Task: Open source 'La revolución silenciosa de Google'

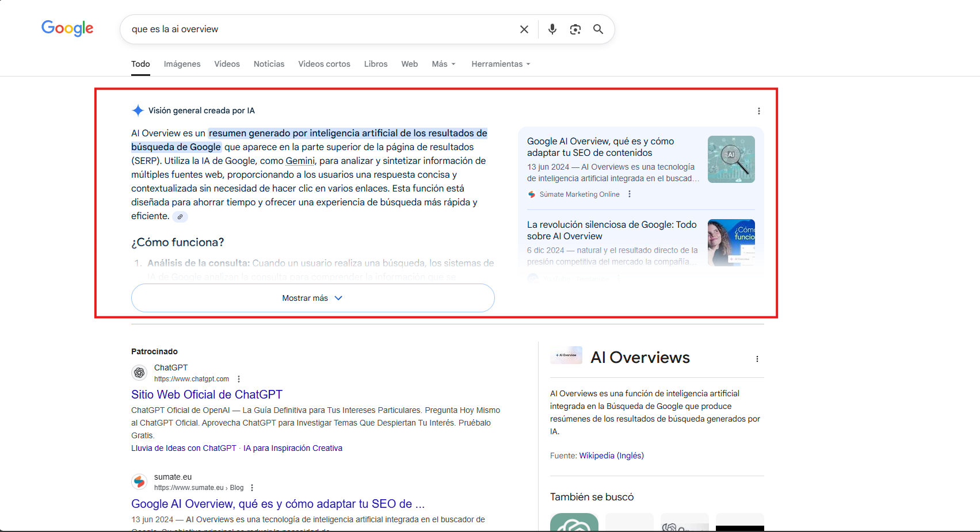Action: [612, 230]
